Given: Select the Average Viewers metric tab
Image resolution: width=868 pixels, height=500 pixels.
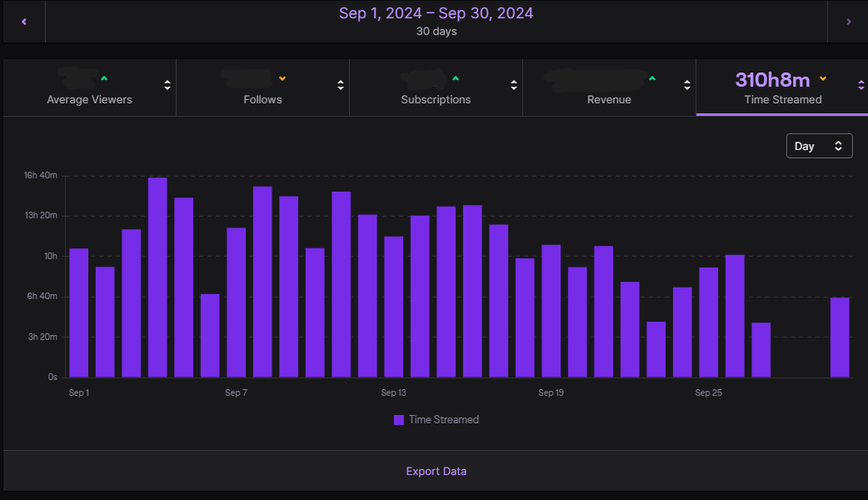Looking at the screenshot, I should (x=90, y=87).
